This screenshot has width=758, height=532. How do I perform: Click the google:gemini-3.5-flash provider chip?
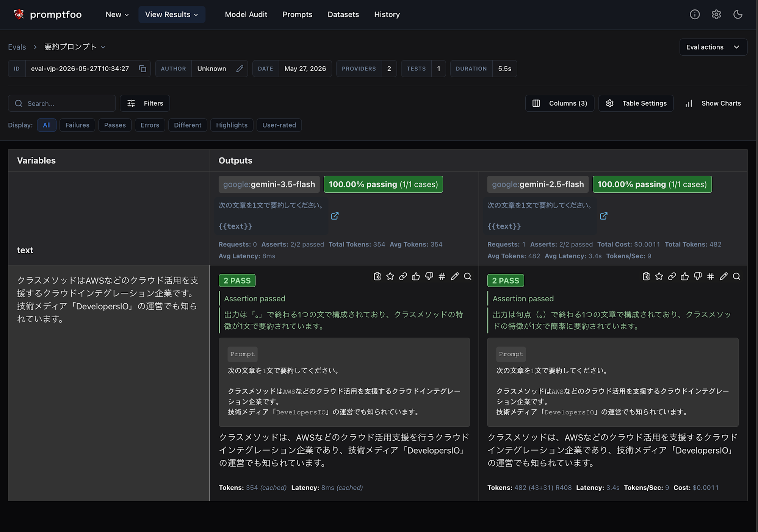pyautogui.click(x=269, y=184)
